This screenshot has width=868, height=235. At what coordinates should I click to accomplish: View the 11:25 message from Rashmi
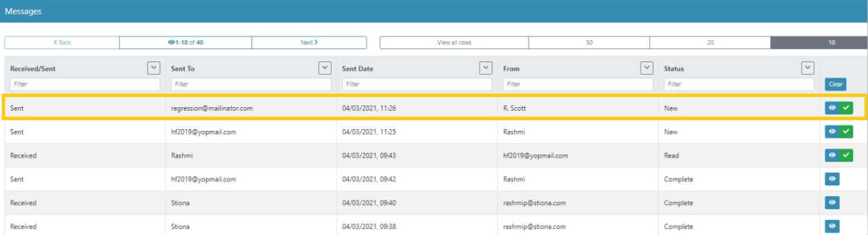pos(832,132)
